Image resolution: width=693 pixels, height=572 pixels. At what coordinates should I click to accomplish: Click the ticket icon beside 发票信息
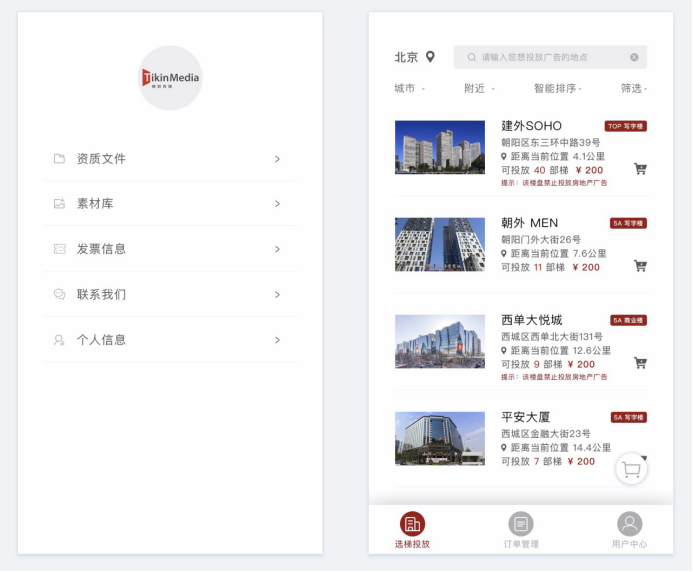tap(59, 249)
